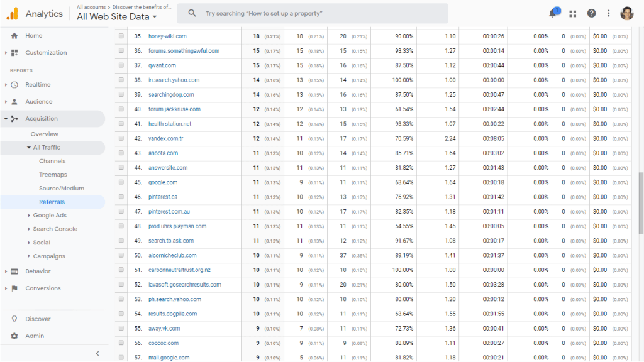644x362 pixels.
Task: Click the Conversions flag icon
Action: tap(14, 288)
